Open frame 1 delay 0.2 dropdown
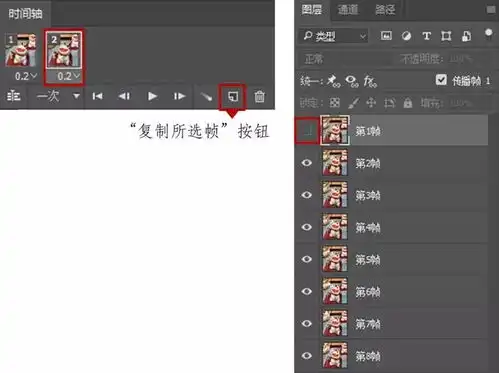This screenshot has width=499, height=373. (x=25, y=76)
